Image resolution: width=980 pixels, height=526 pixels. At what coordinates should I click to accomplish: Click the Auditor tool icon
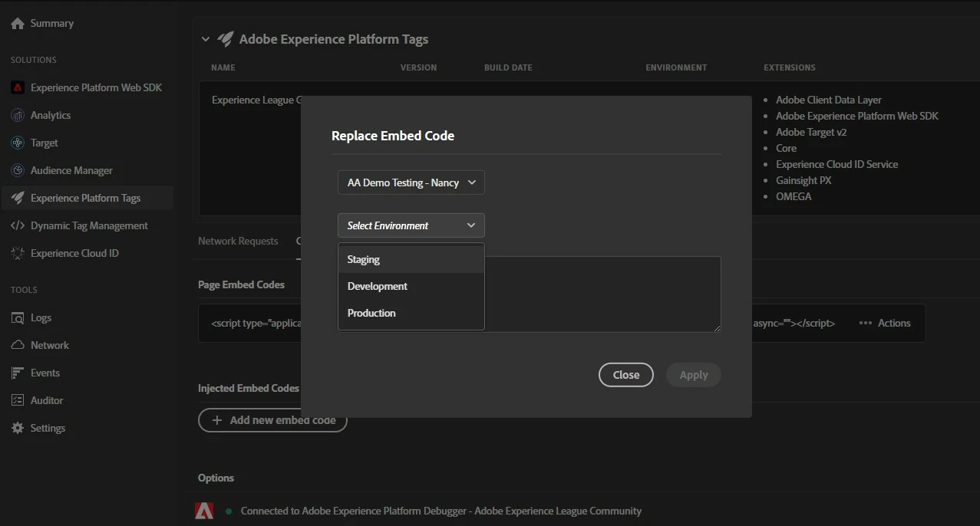point(18,400)
